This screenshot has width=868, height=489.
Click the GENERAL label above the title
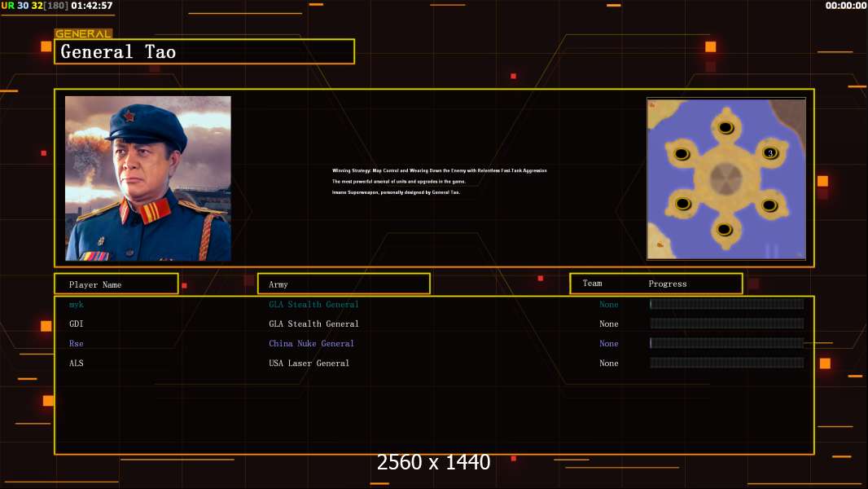[83, 33]
